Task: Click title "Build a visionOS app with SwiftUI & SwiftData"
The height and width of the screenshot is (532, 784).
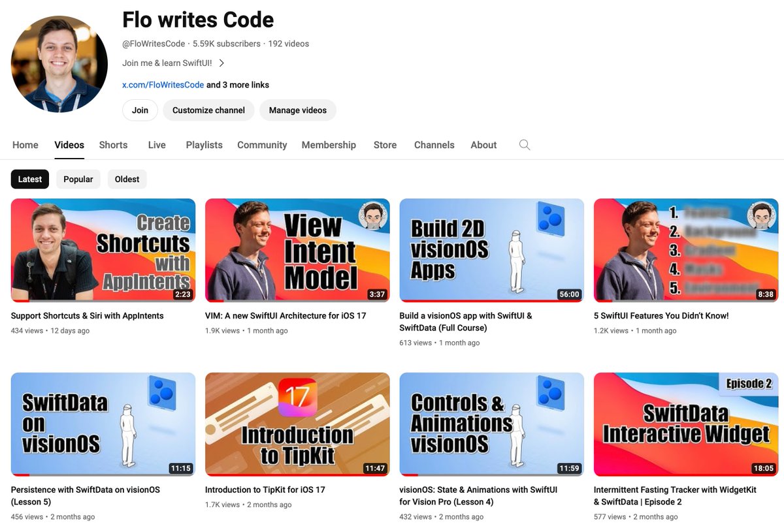Action: pos(466,322)
